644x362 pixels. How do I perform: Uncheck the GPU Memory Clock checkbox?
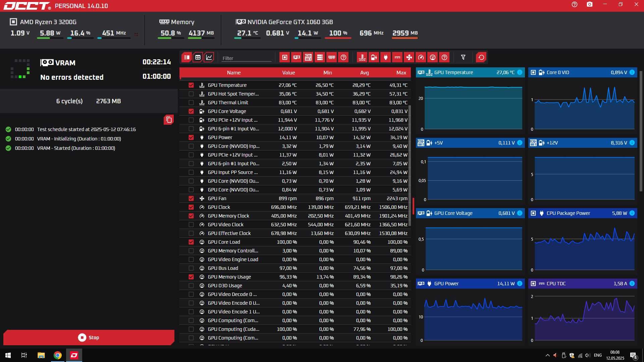pyautogui.click(x=191, y=216)
